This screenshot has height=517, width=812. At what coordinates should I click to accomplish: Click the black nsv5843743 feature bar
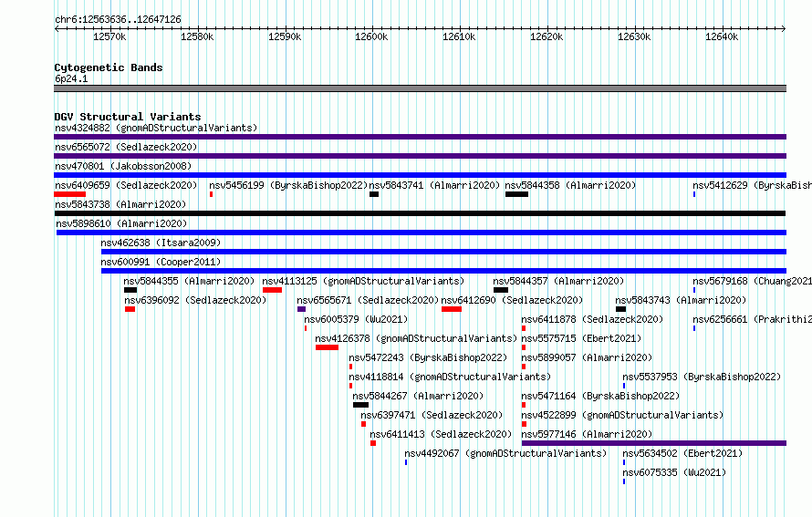point(621,309)
